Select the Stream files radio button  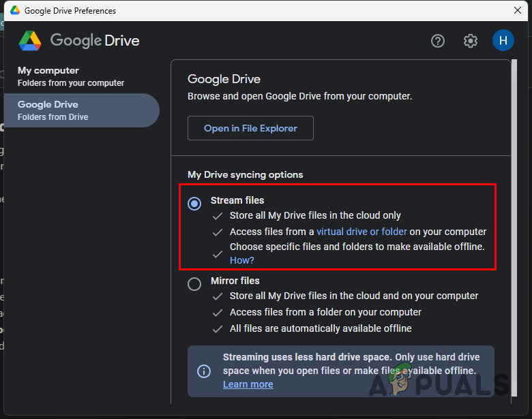(x=194, y=203)
